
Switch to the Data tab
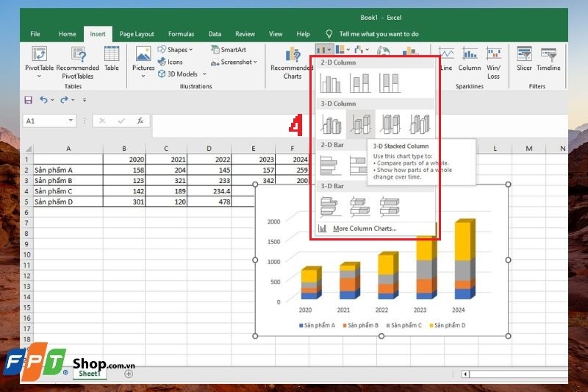215,34
